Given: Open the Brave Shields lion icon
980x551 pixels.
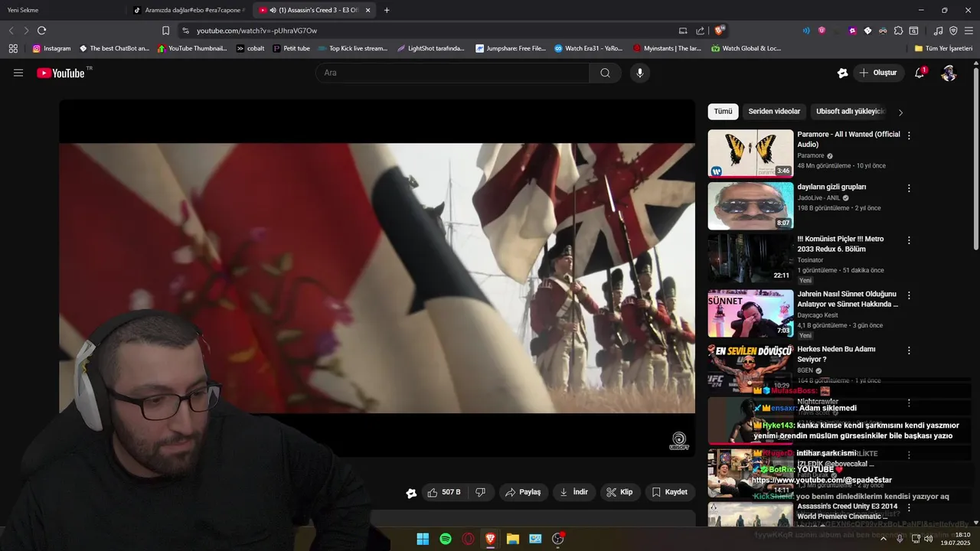Looking at the screenshot, I should [719, 31].
